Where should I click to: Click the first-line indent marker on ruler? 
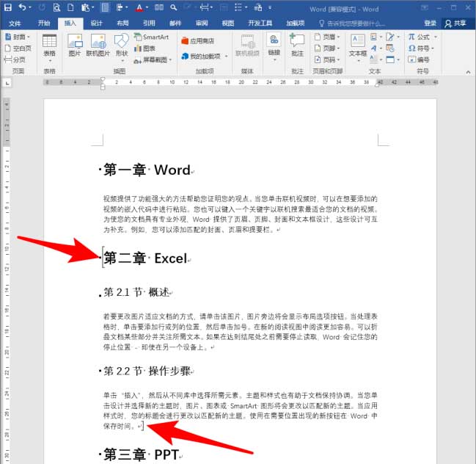click(x=103, y=80)
